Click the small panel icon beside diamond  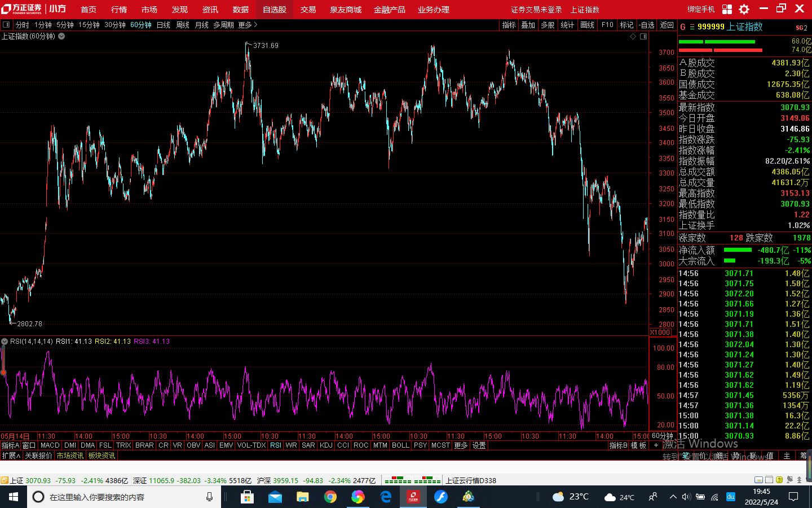click(x=643, y=36)
